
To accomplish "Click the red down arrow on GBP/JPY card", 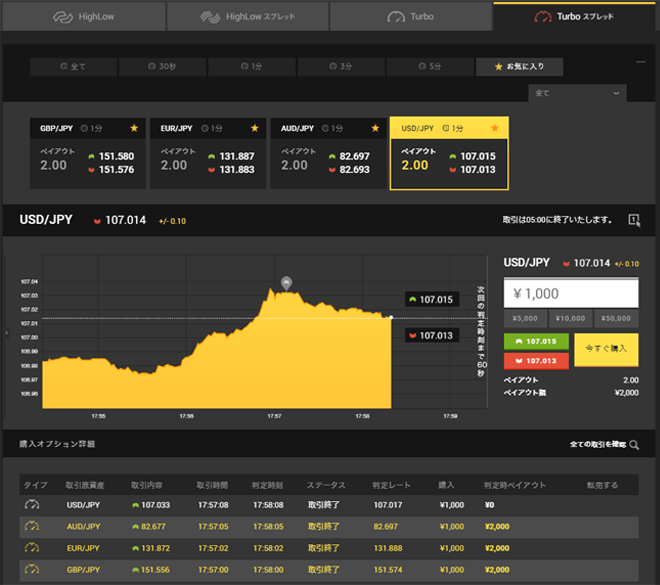I will [x=91, y=170].
